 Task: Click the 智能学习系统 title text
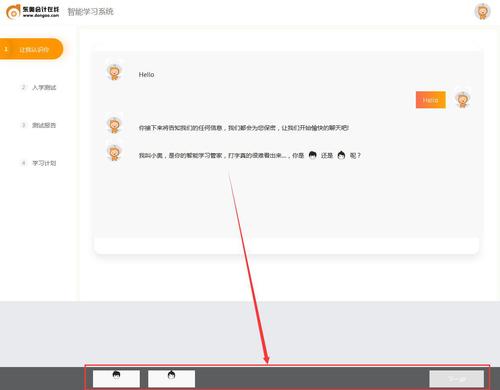[x=90, y=12]
